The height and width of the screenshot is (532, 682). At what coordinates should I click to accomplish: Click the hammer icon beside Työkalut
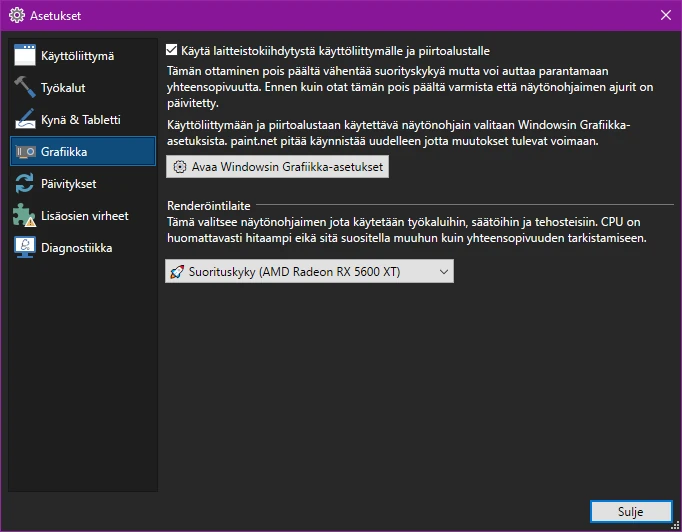pyautogui.click(x=25, y=88)
